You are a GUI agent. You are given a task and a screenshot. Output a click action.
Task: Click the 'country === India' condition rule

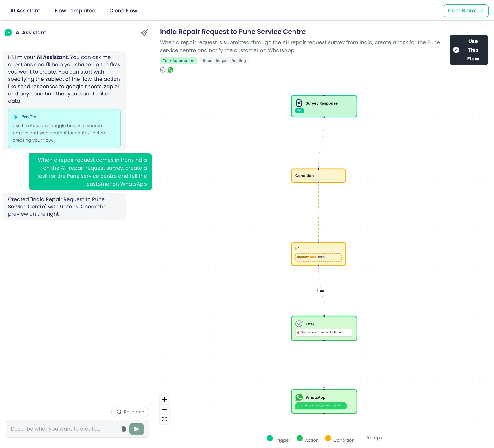click(318, 257)
